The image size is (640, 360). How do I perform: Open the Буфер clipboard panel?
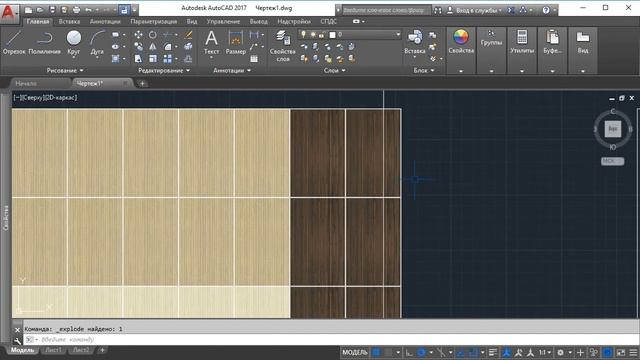[552, 42]
